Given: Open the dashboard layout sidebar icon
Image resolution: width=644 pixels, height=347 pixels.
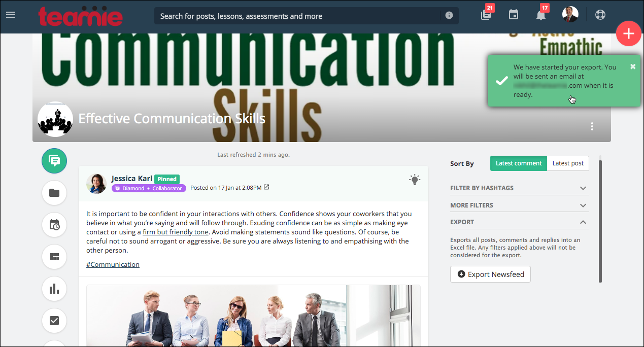Looking at the screenshot, I should [54, 257].
